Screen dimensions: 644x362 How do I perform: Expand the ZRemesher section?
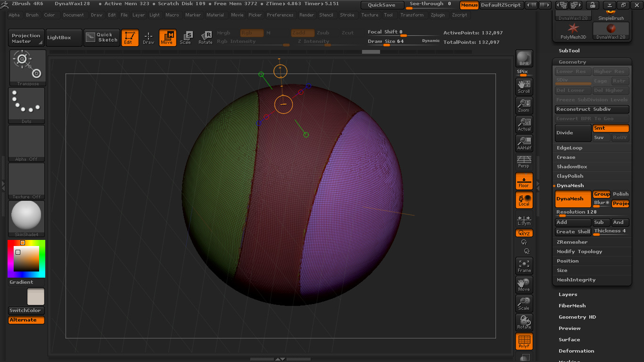pos(572,242)
